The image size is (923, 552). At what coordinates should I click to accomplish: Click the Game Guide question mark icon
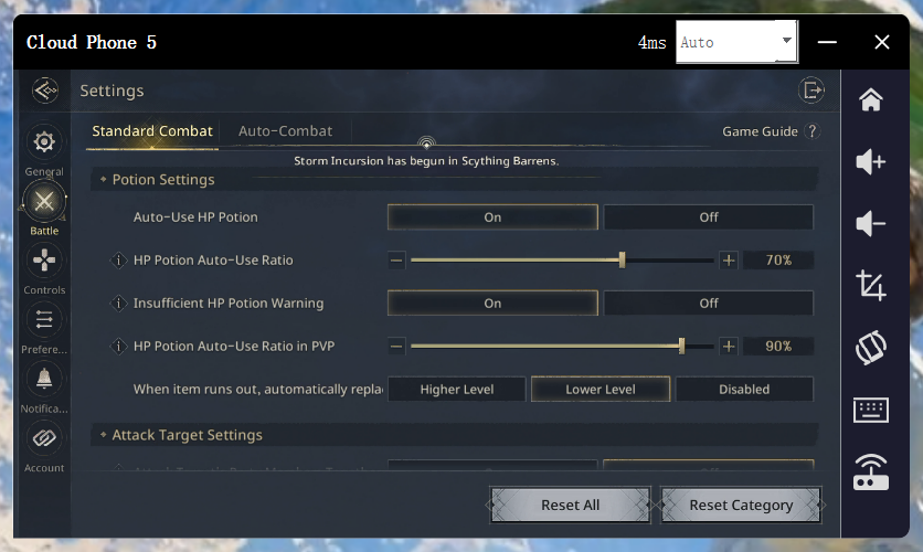(x=812, y=131)
